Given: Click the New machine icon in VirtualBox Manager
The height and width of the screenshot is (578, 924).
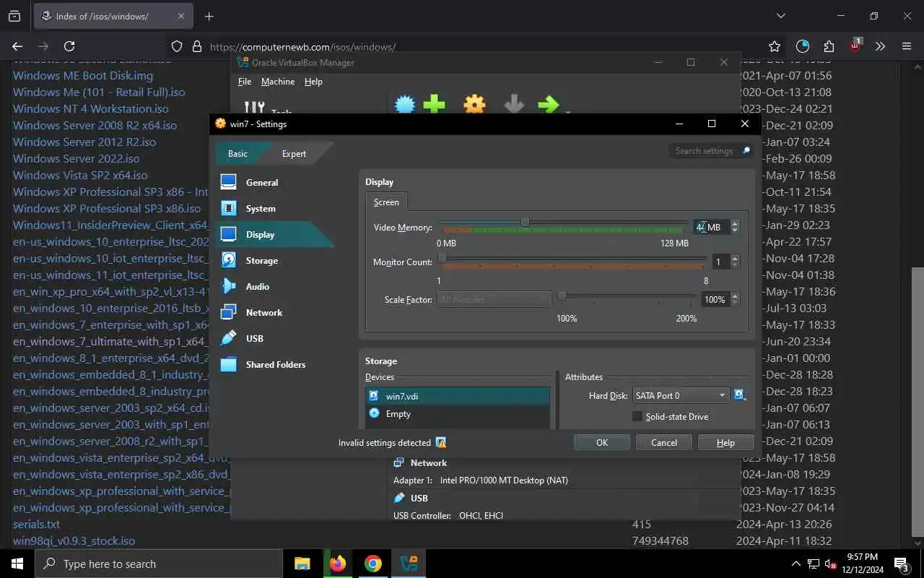Looking at the screenshot, I should 405,105.
